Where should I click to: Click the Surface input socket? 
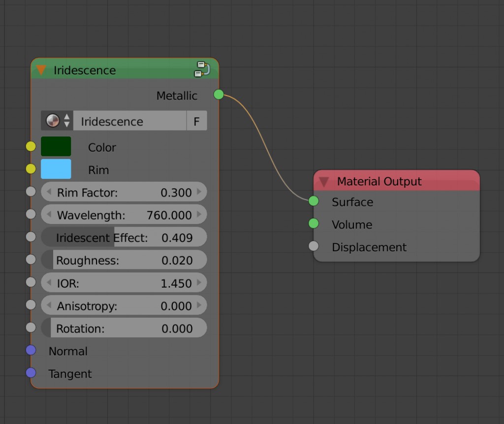tap(314, 201)
